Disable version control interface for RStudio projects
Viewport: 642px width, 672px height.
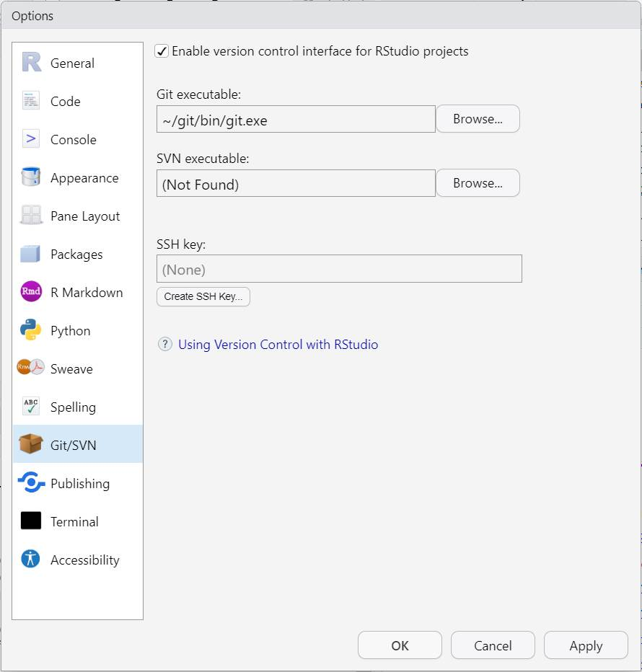(x=162, y=50)
